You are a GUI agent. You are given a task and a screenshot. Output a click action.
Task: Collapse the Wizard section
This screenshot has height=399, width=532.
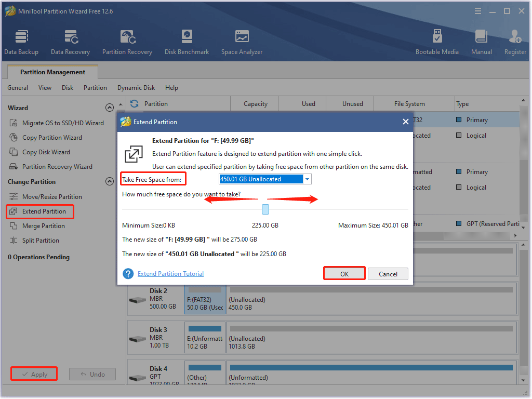109,108
